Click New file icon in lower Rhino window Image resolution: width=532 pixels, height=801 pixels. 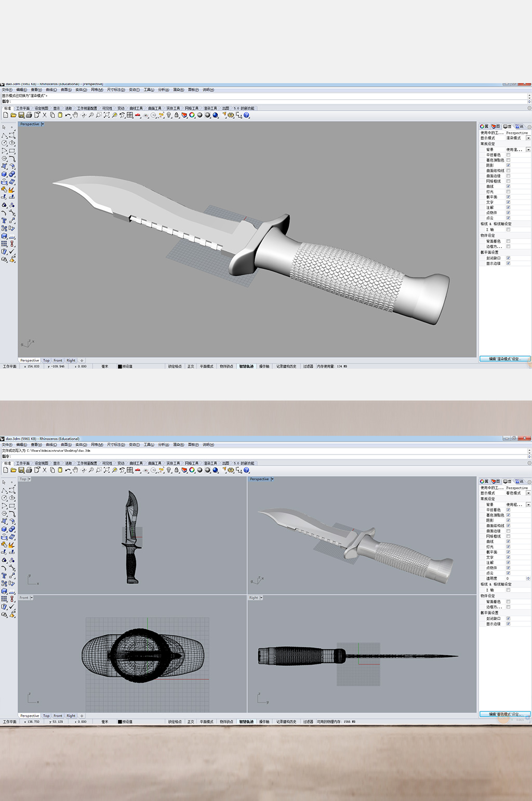pyautogui.click(x=6, y=470)
